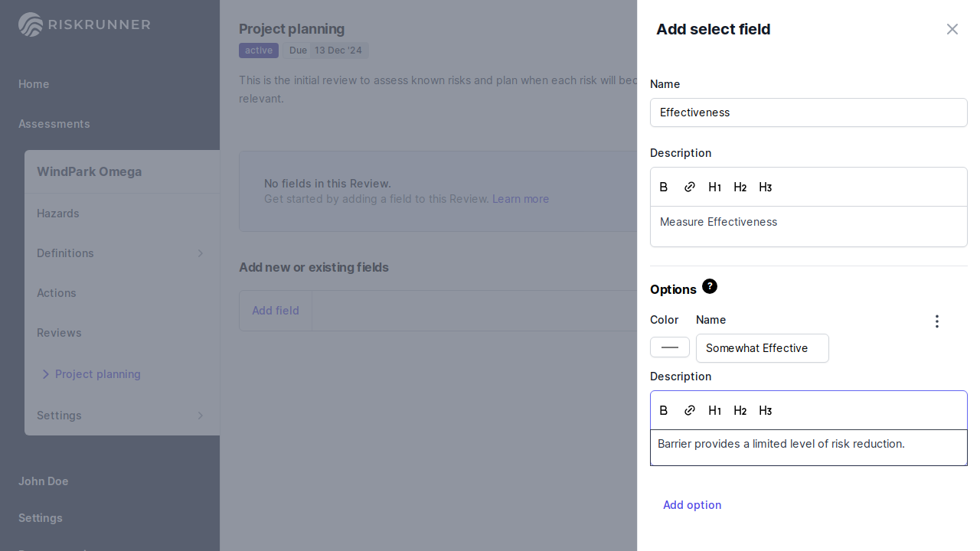980x551 pixels.
Task: Open Reviews section
Action: click(x=59, y=333)
